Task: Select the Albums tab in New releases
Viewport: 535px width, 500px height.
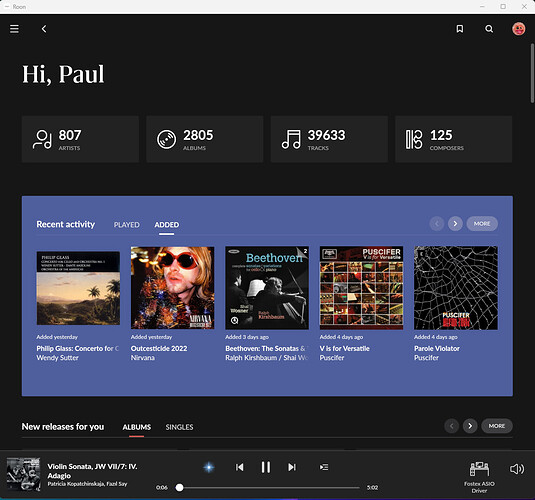Action: click(136, 427)
